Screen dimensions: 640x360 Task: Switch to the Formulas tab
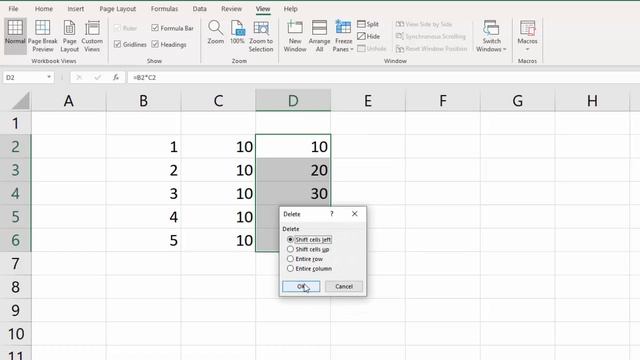pyautogui.click(x=164, y=9)
